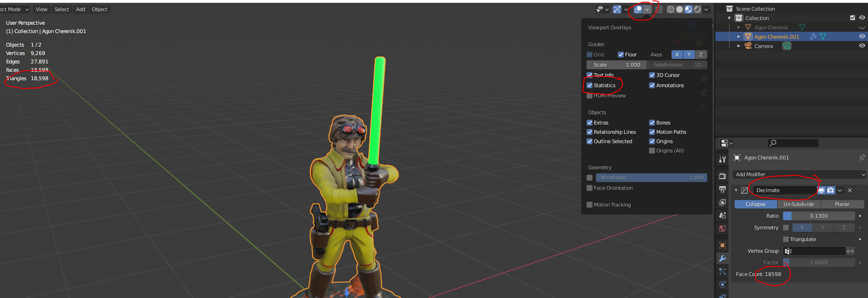Toggle the viewport gizmos button
Image resolution: width=868 pixels, height=298 pixels.
(617, 9)
